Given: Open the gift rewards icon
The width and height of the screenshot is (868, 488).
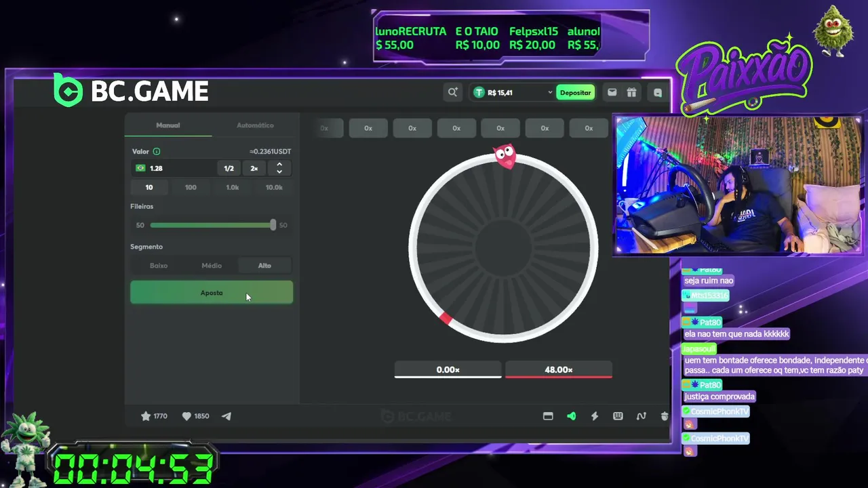Looking at the screenshot, I should click(631, 92).
